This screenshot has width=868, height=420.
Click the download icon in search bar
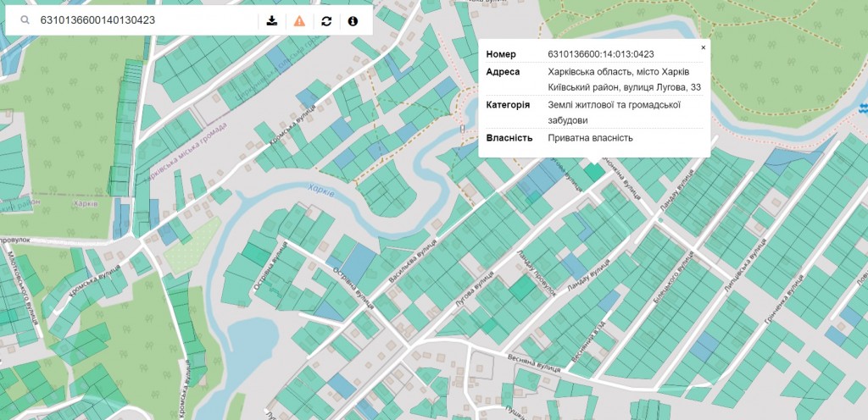tap(271, 20)
